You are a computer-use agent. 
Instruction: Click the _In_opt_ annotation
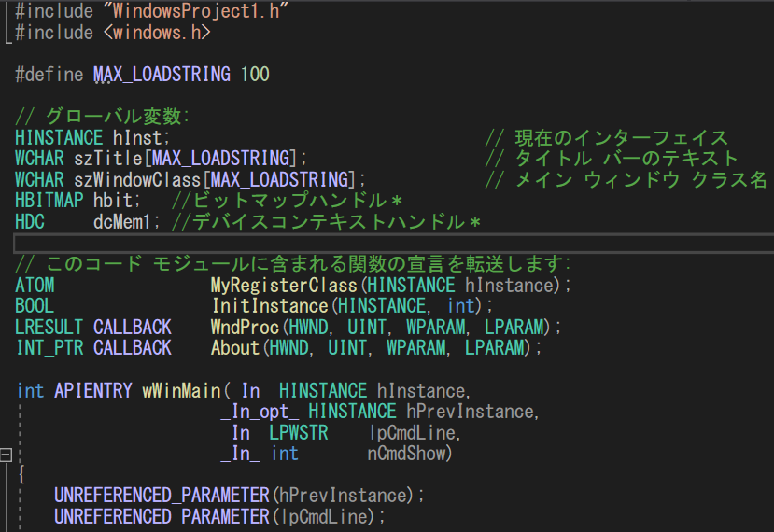[x=260, y=412]
